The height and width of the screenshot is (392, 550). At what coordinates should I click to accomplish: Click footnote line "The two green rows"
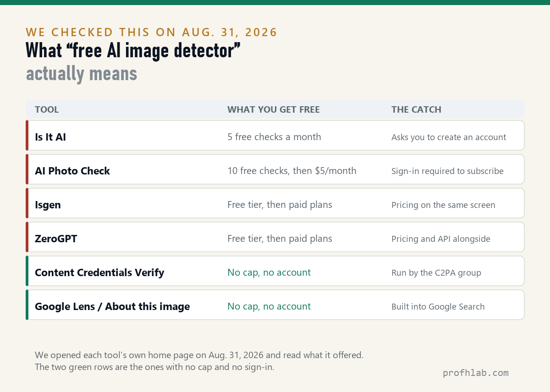tap(154, 367)
